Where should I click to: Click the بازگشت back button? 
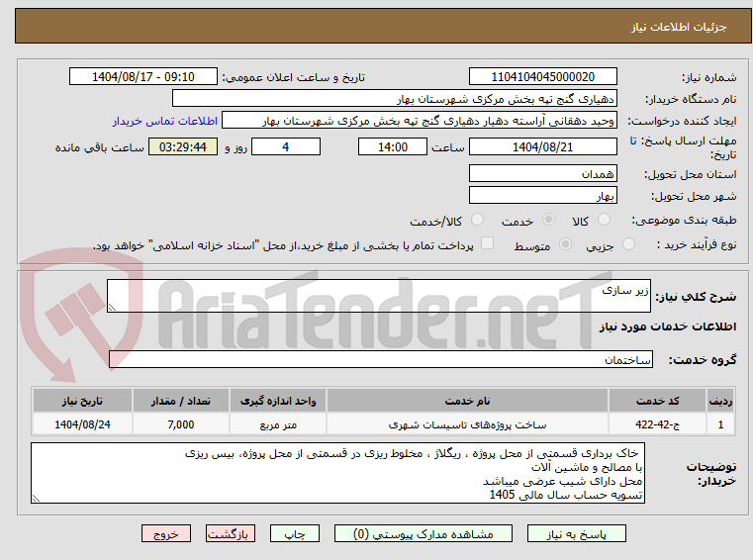click(230, 533)
